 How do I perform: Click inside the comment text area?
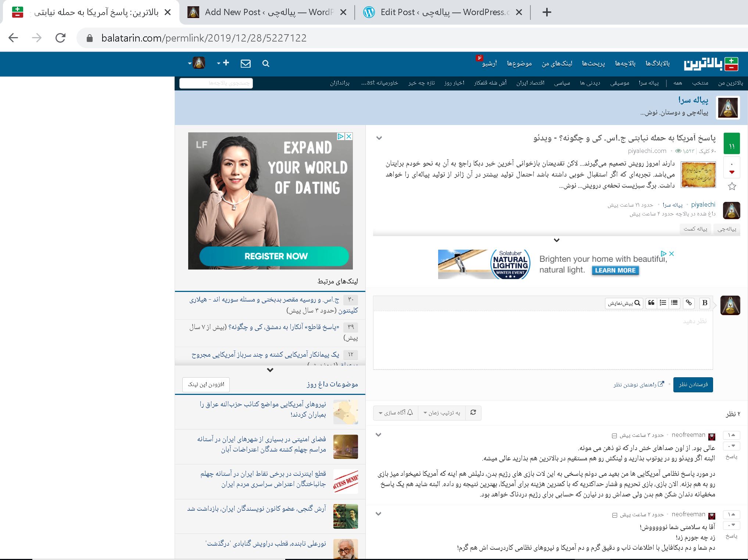pos(543,340)
